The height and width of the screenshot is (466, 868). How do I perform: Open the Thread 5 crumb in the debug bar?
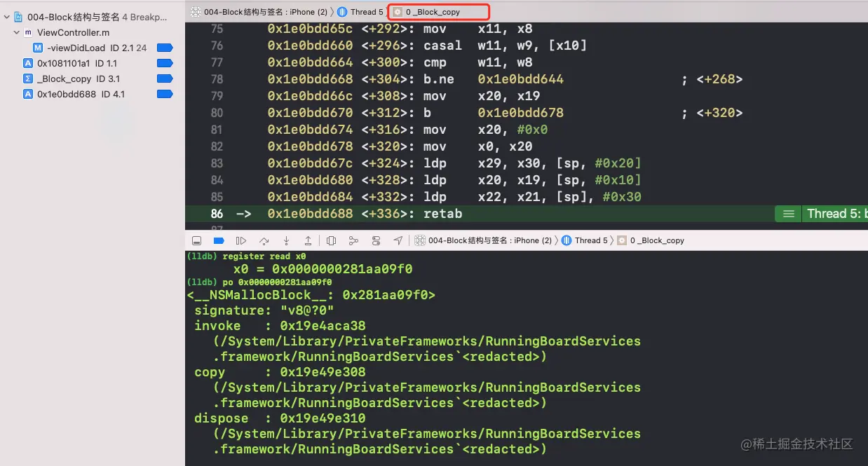point(585,240)
